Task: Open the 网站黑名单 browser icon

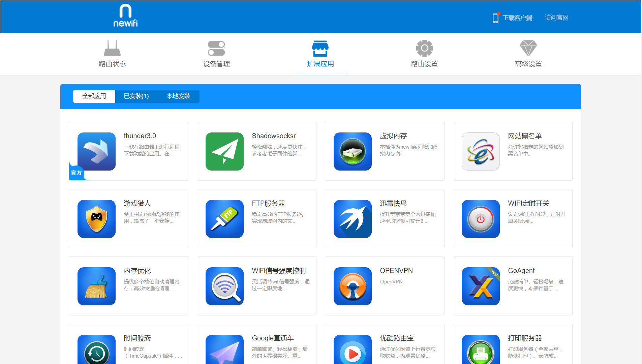Action: point(481,151)
